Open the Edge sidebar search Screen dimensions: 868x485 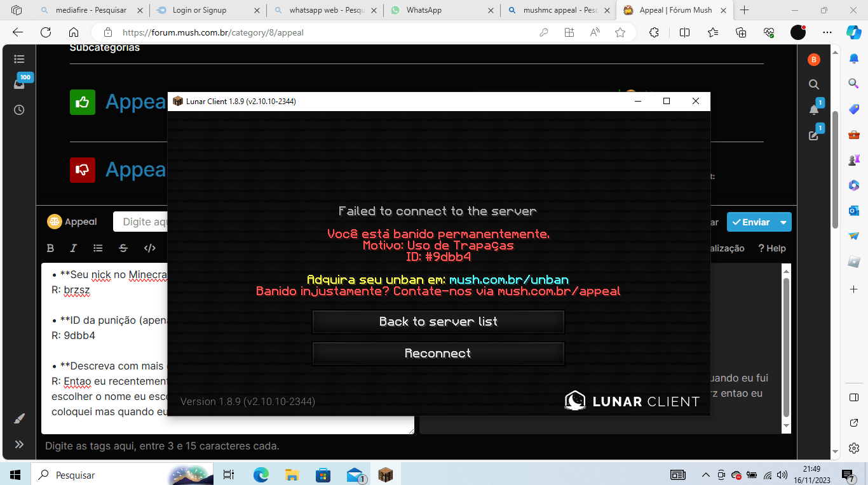[854, 83]
